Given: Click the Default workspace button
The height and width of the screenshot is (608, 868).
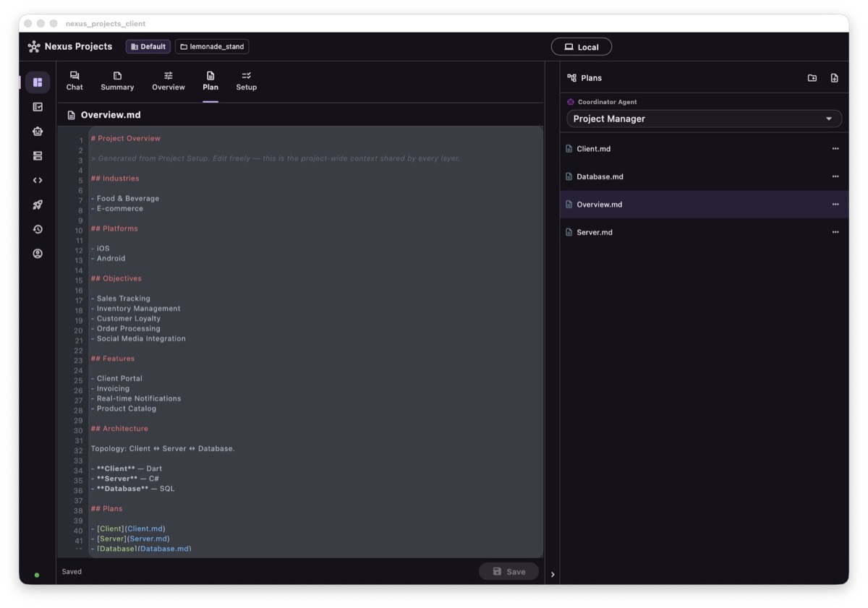Looking at the screenshot, I should pyautogui.click(x=148, y=47).
